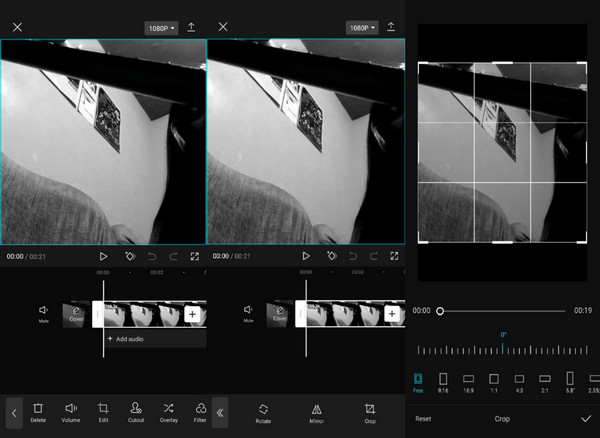Open the Crop tool beside Mirror
Image resolution: width=600 pixels, height=438 pixels.
click(370, 414)
